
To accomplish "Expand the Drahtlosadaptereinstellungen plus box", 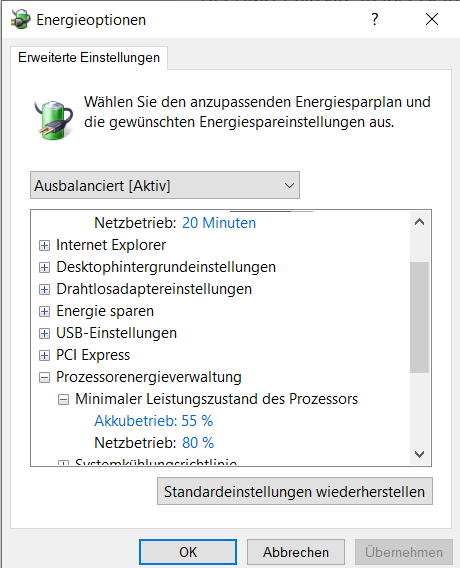I will (x=44, y=290).
